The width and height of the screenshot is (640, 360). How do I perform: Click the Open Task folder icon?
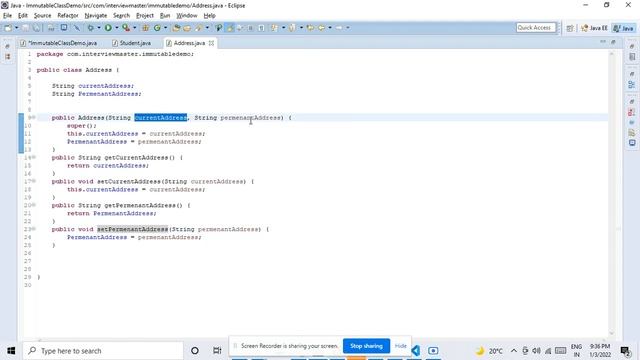[x=187, y=28]
